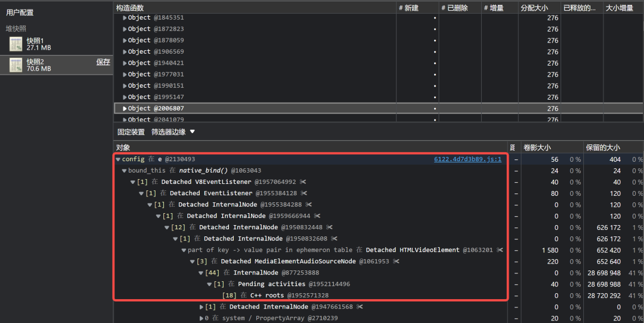Save snapshot 快照2 via 保存
The height and width of the screenshot is (323, 644).
[103, 62]
